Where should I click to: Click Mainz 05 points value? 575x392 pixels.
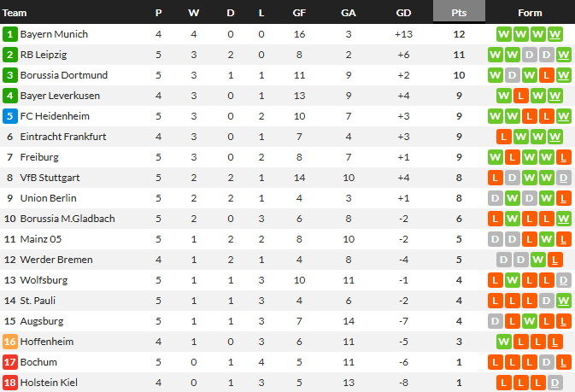tap(459, 239)
